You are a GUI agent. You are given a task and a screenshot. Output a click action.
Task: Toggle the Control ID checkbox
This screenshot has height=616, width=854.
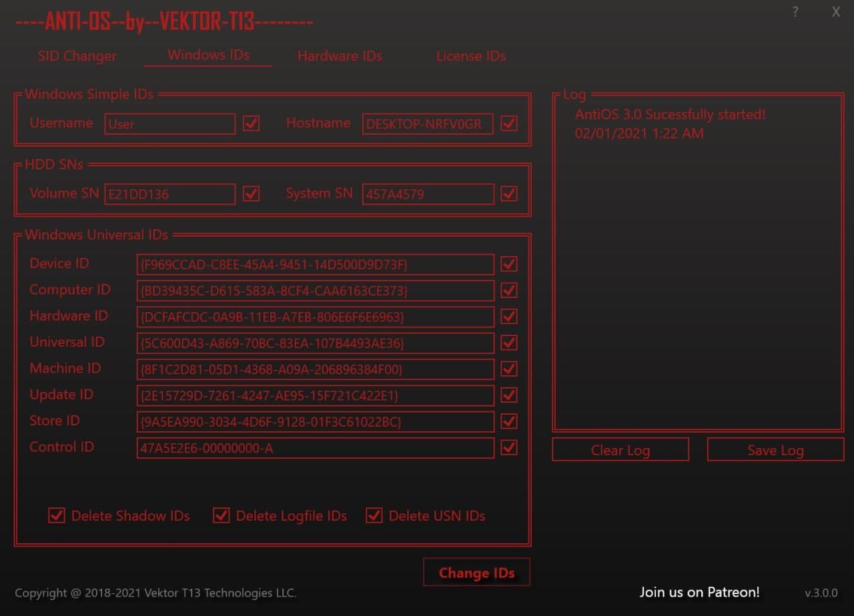[509, 447]
